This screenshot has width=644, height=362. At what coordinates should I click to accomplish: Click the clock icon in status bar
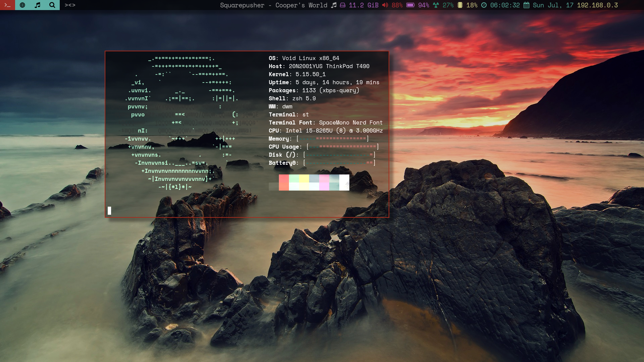pyautogui.click(x=484, y=5)
